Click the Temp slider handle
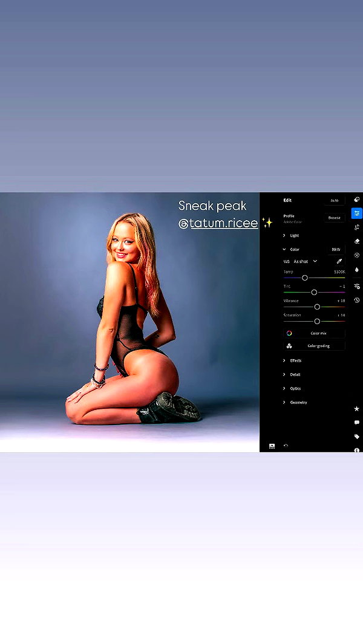 coord(305,278)
